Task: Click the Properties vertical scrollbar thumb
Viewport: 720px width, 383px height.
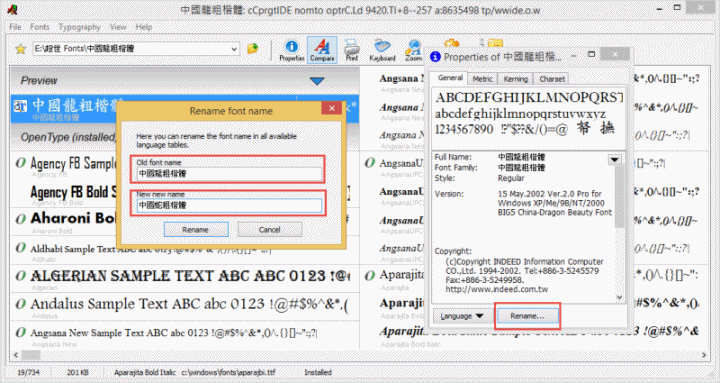Action: tap(619, 197)
